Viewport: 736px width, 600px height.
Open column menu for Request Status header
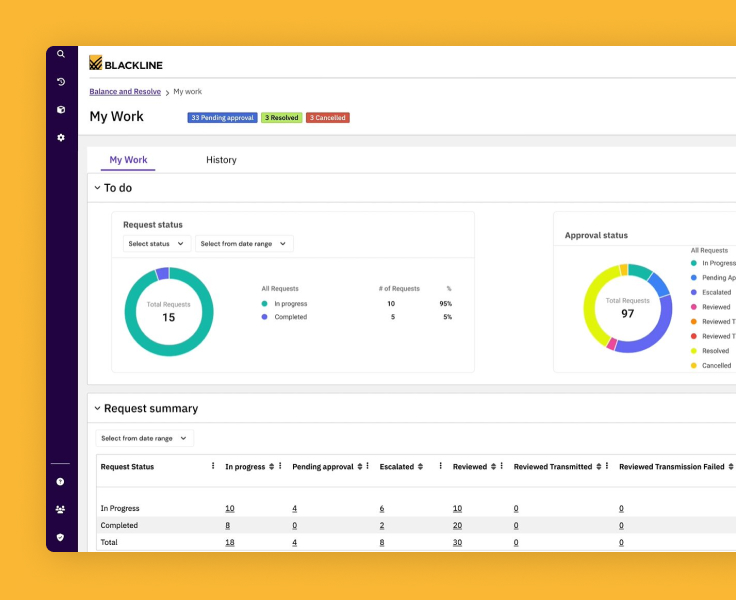pos(213,466)
